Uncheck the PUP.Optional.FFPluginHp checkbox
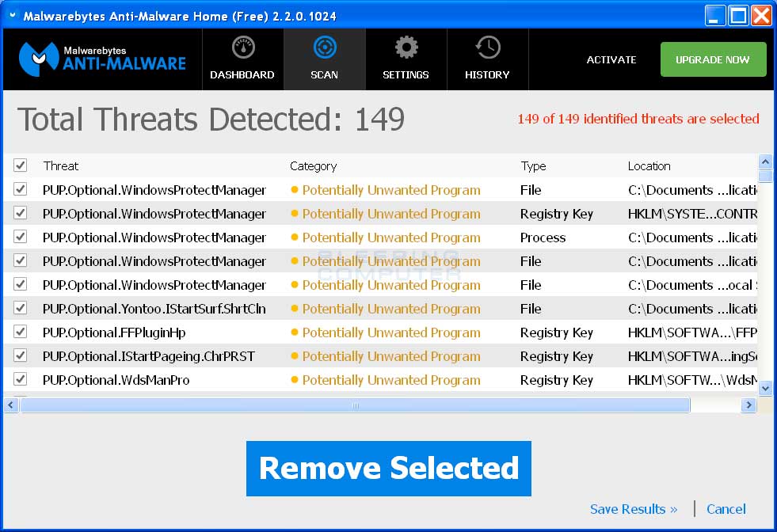The image size is (777, 532). pyautogui.click(x=21, y=332)
